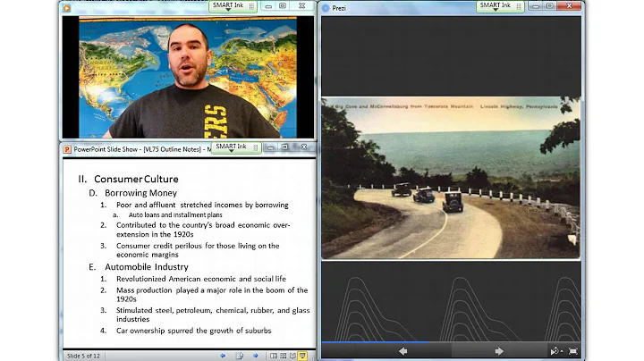Minimize the PowerPoint Slide Show window
644x361 pixels.
271,147
